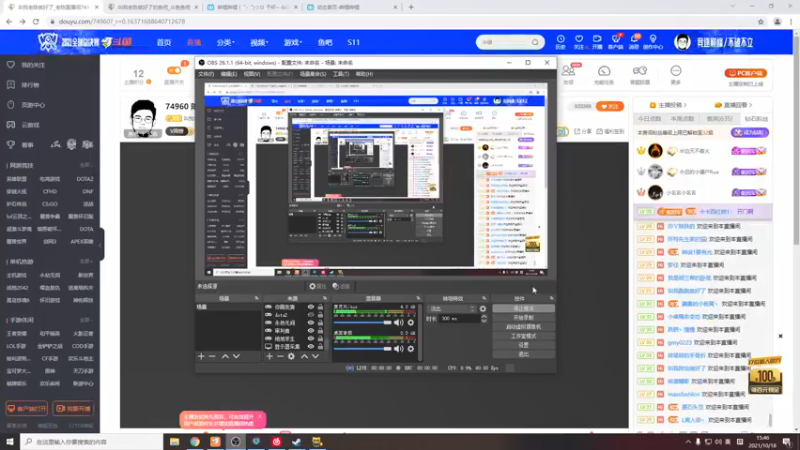The width and height of the screenshot is (800, 450).
Task: Toggle lock on display capture source
Action: (x=320, y=346)
